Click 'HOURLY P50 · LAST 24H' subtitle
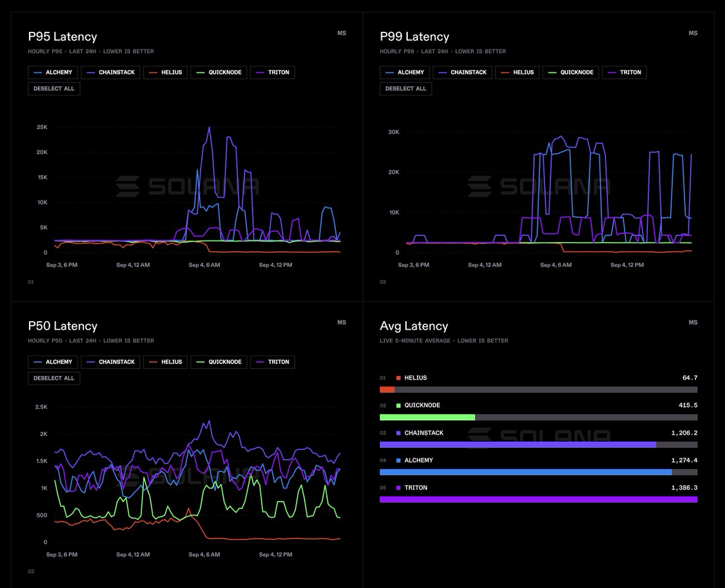 click(x=62, y=341)
